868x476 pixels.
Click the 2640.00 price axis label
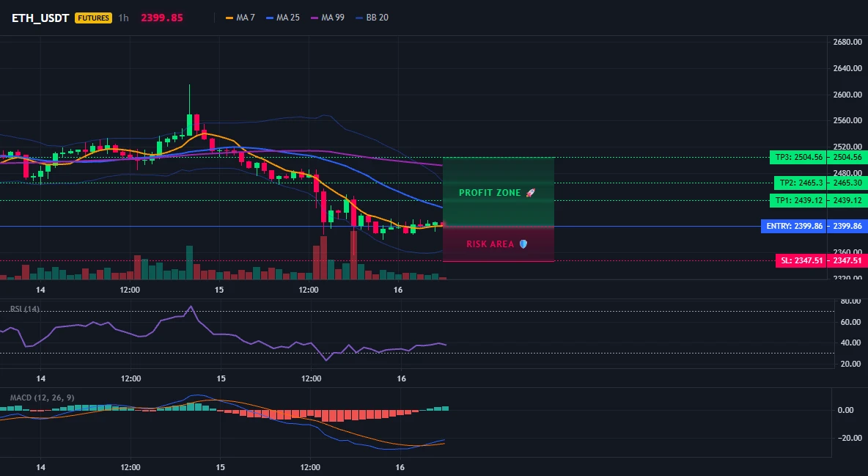pyautogui.click(x=847, y=68)
